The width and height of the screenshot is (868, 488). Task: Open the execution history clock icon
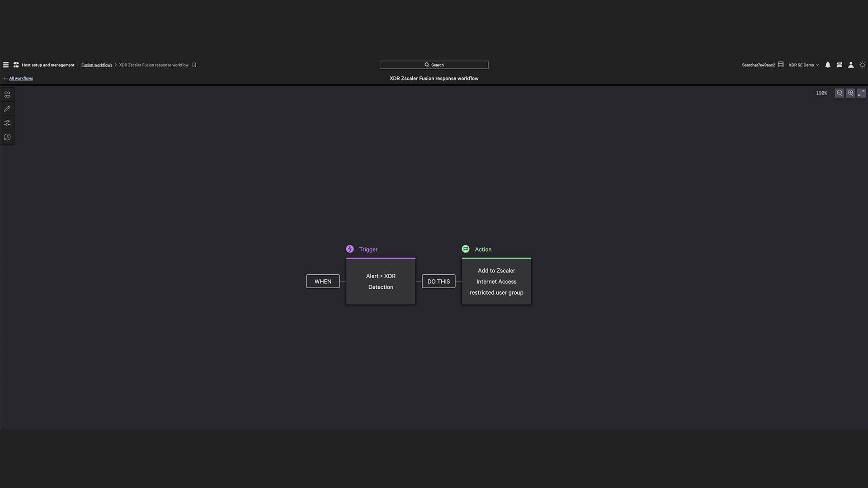tap(7, 137)
